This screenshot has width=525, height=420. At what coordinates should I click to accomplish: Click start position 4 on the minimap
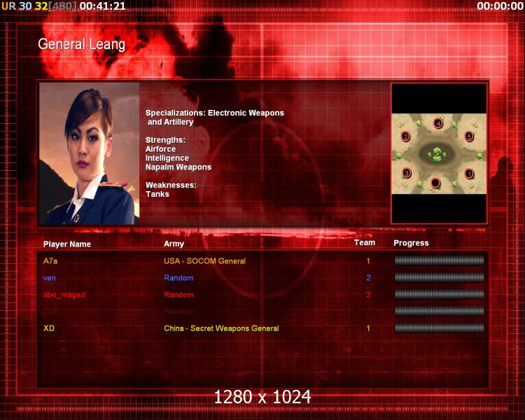[438, 123]
